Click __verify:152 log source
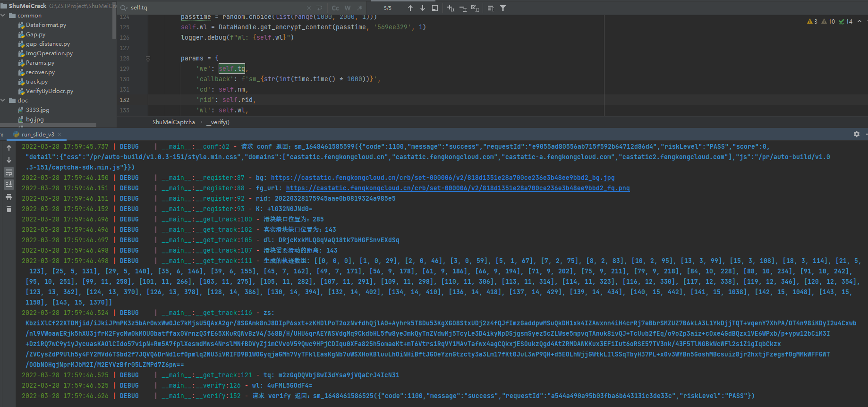 (201, 396)
